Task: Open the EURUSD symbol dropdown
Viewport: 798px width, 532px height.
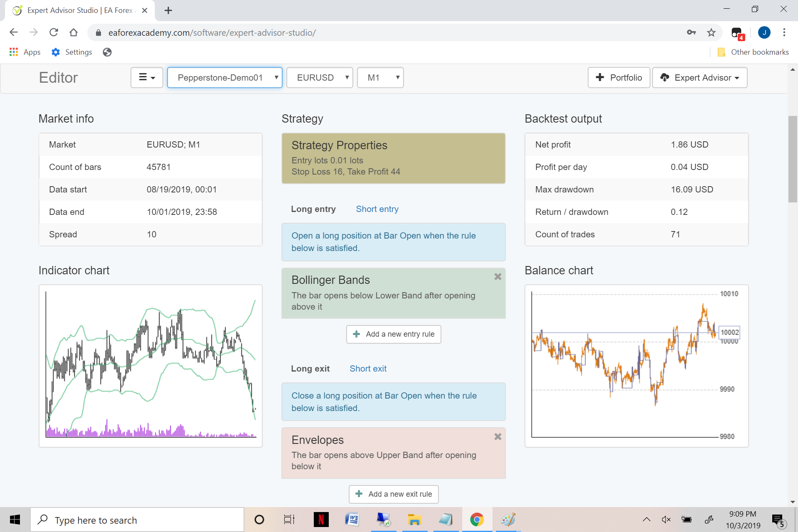Action: pos(320,78)
